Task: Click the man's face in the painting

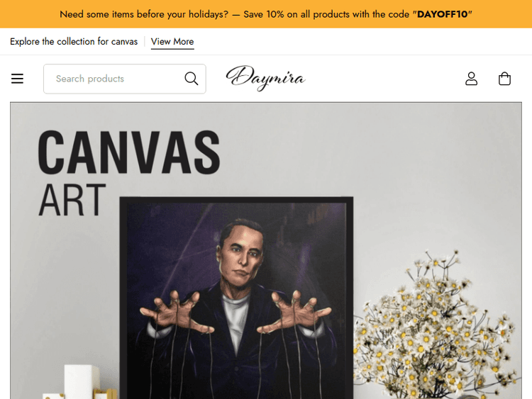Action: [243, 251]
